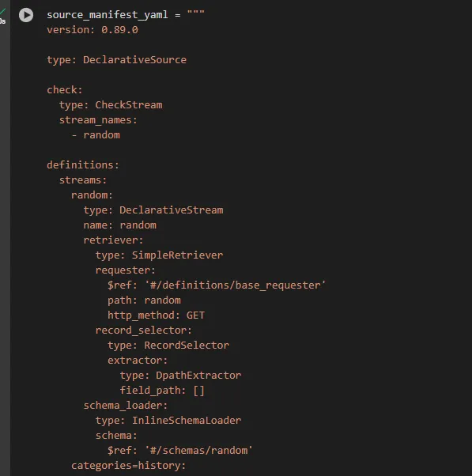Click 'type: SimpleRetriever' line
This screenshot has width=472, height=476.
click(160, 255)
